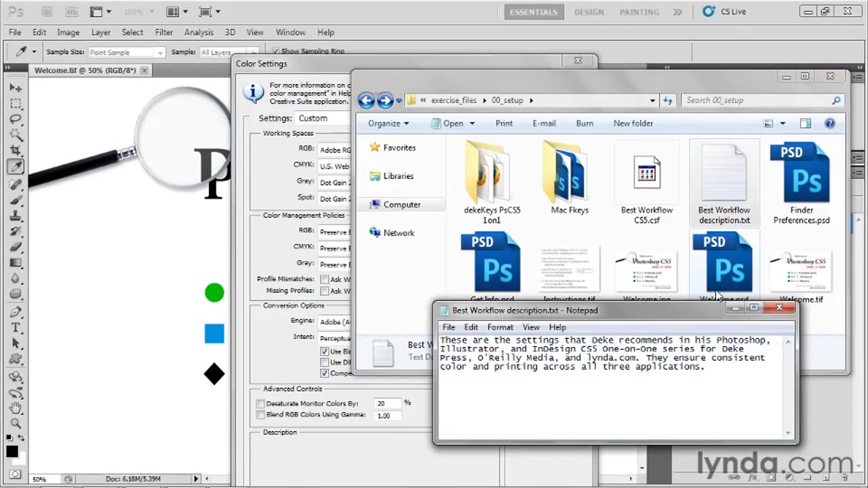Open the Settings Custom dropdown
Screen dimensions: 868x488
(323, 118)
